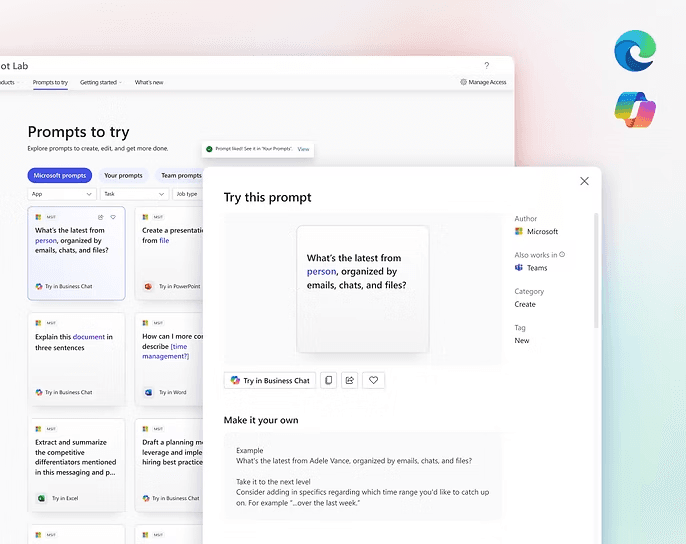Click Copilot icon on Draft a planning card
Image resolution: width=686 pixels, height=544 pixels.
click(x=146, y=498)
